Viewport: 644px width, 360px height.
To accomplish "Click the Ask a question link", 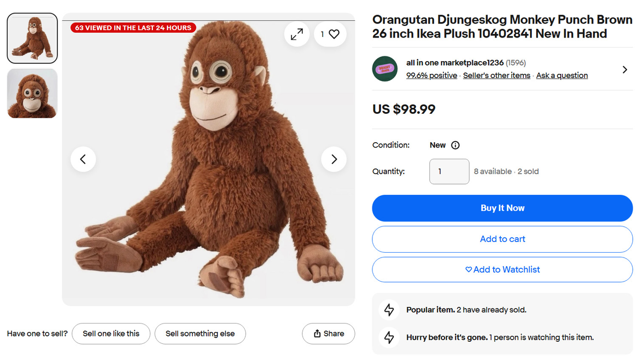I will point(562,76).
